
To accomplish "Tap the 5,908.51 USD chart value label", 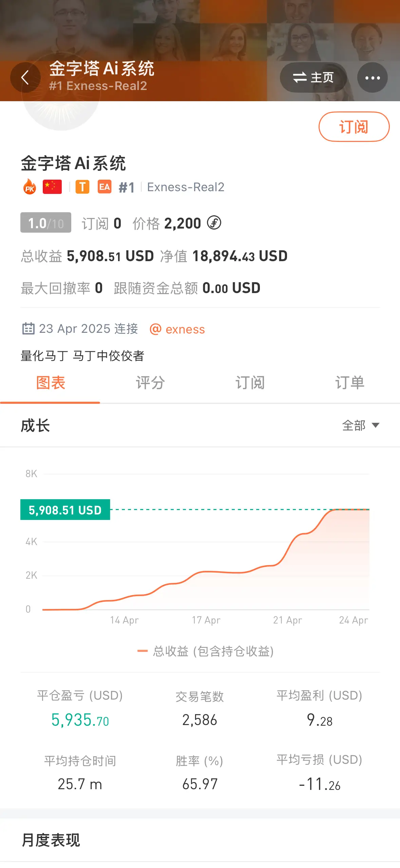I will pyautogui.click(x=65, y=510).
